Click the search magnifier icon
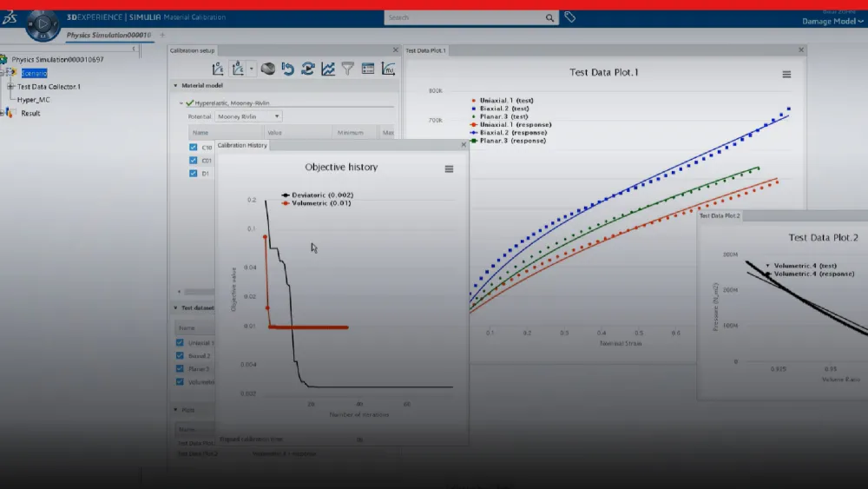This screenshot has height=489, width=868. click(549, 17)
